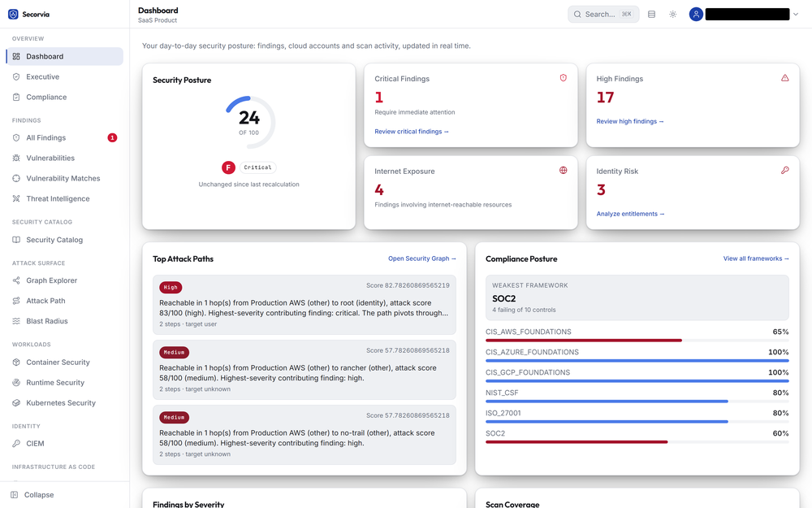
Task: Click Review critical findings link
Action: tap(412, 132)
